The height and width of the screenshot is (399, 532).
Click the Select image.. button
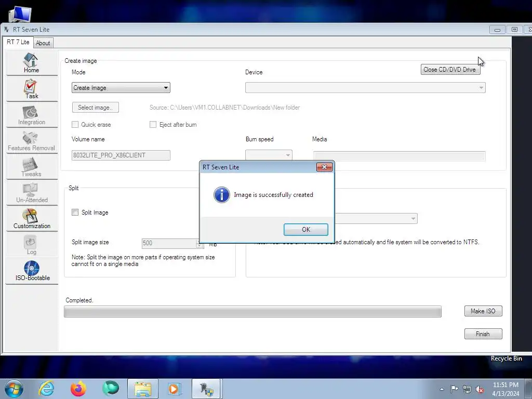[x=96, y=108]
